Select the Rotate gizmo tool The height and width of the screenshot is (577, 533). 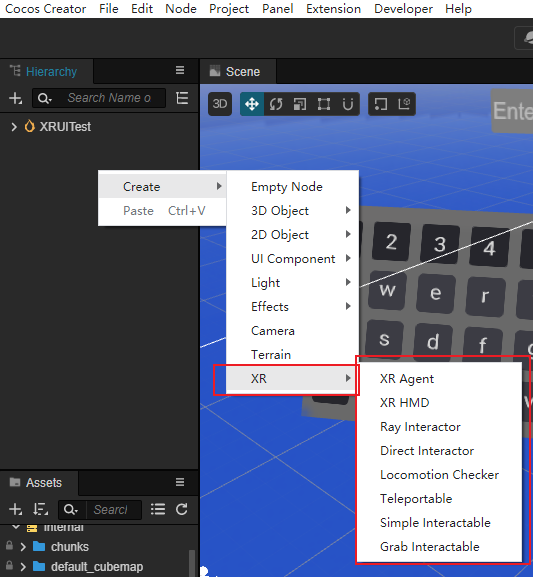pyautogui.click(x=276, y=104)
